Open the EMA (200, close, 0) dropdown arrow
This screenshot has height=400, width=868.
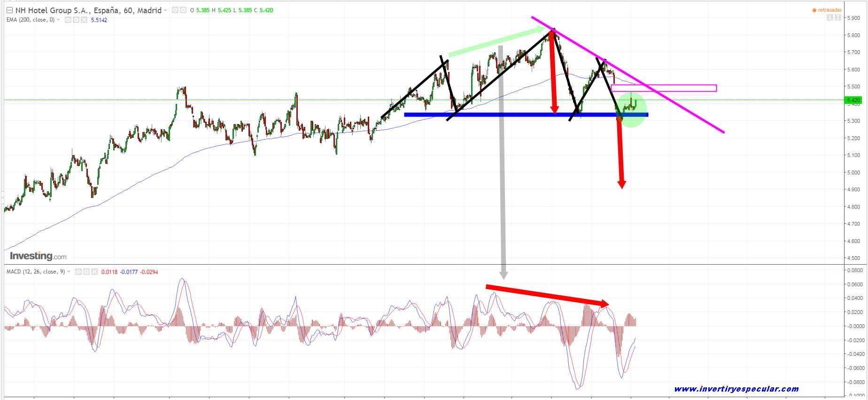58,20
